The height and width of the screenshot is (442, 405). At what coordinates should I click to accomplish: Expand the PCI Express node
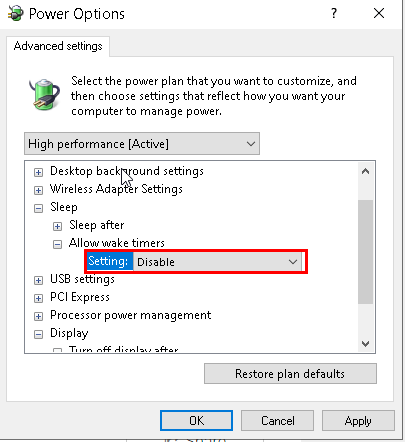(38, 298)
